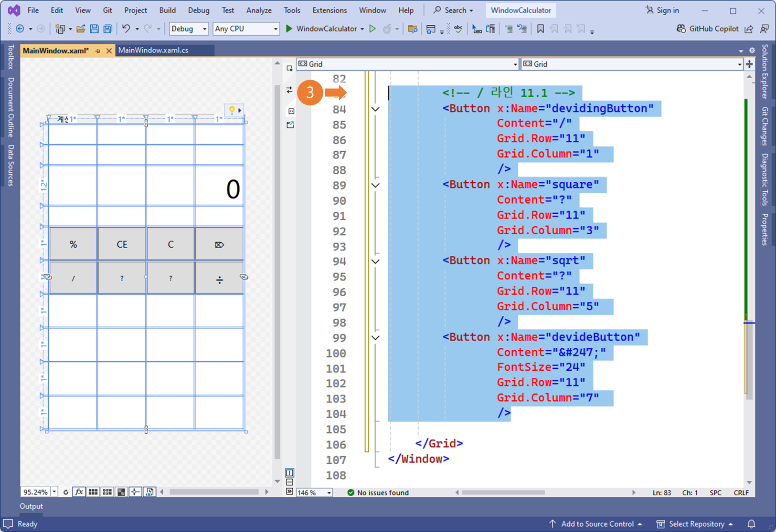This screenshot has width=776, height=532.
Task: Toggle snapping to snaplines
Action: (x=136, y=492)
